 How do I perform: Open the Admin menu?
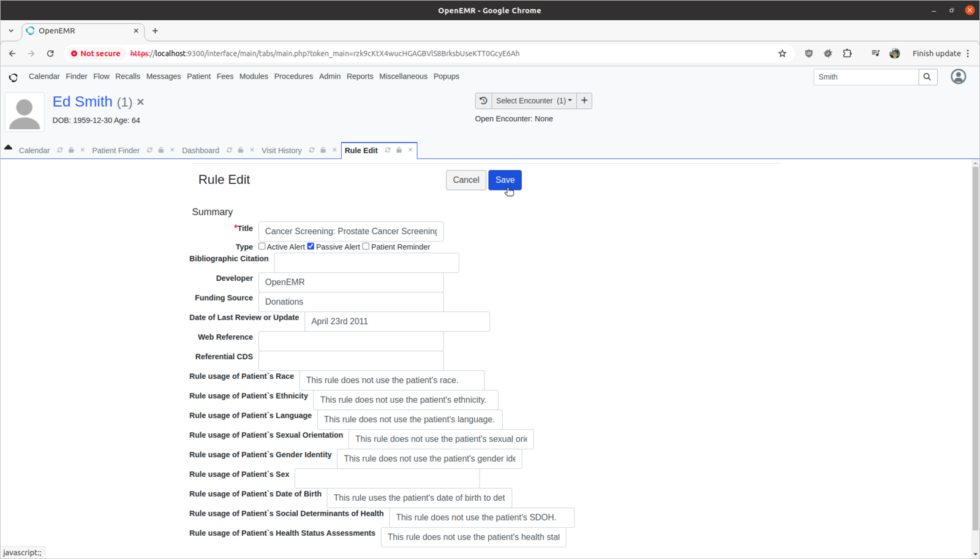(330, 77)
